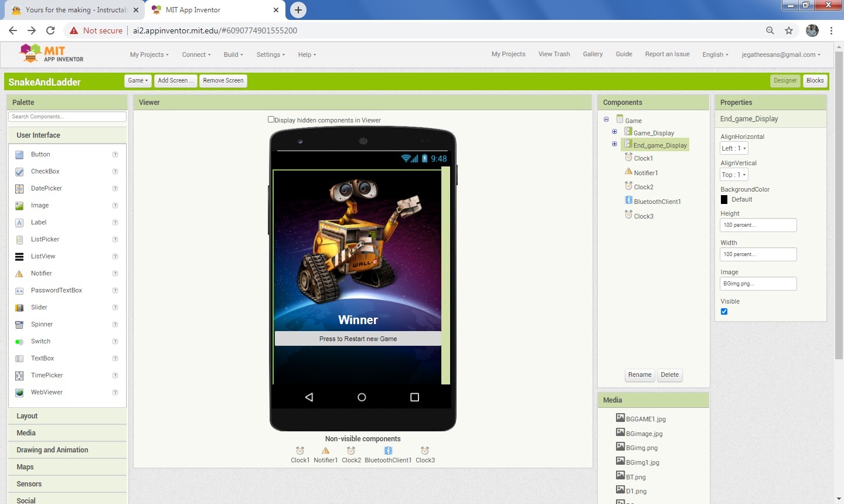844x504 pixels.
Task: Open Chrome menu with three dots
Action: [831, 30]
